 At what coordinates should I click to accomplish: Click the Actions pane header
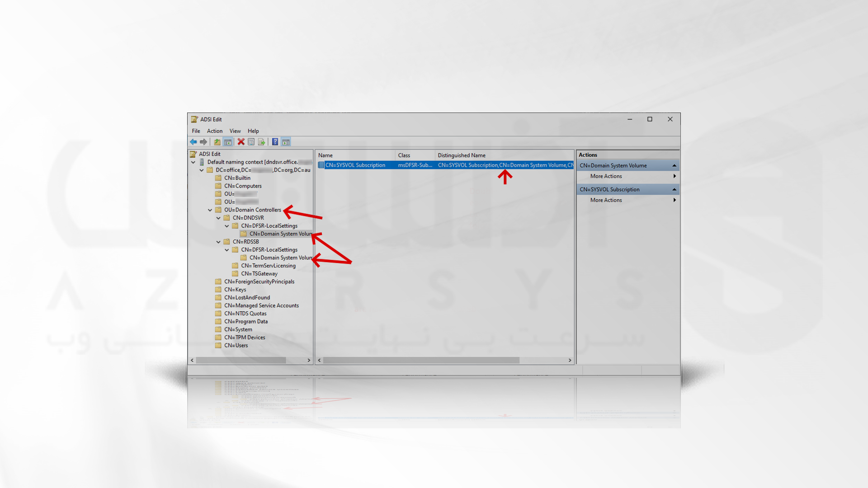(628, 155)
